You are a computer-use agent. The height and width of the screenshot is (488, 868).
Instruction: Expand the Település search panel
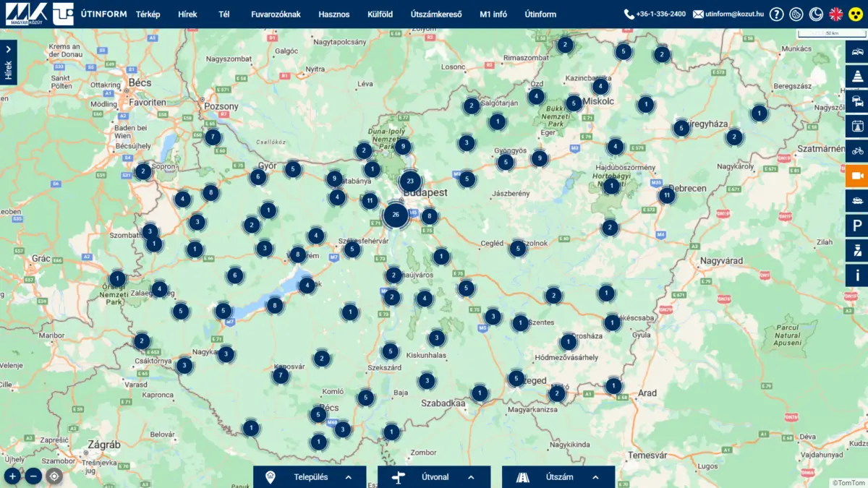coord(310,477)
